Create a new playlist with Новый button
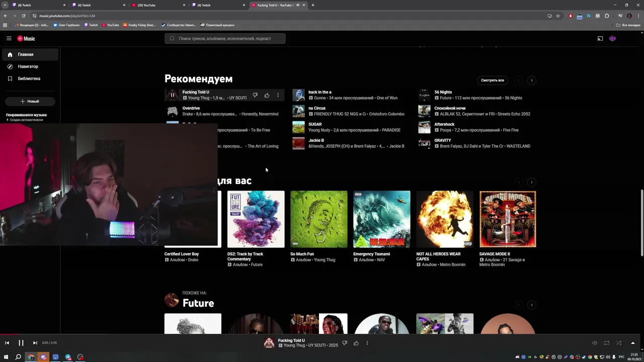The height and width of the screenshot is (362, 644). (30, 101)
